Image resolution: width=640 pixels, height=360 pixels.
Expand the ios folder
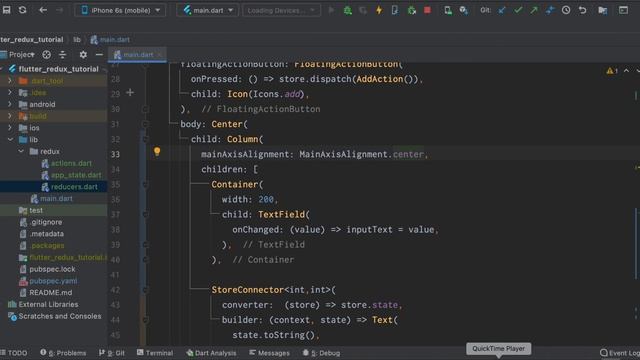point(10,128)
